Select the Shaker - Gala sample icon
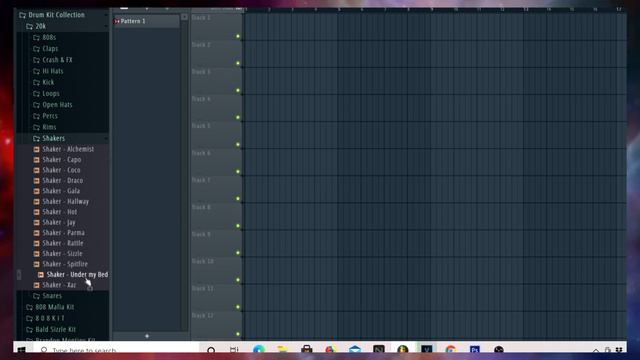 point(37,191)
